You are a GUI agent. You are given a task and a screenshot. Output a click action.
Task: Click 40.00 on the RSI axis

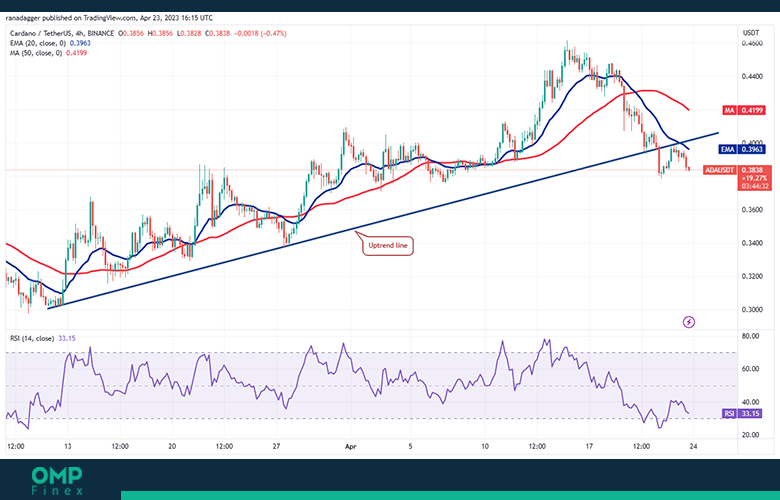point(751,402)
